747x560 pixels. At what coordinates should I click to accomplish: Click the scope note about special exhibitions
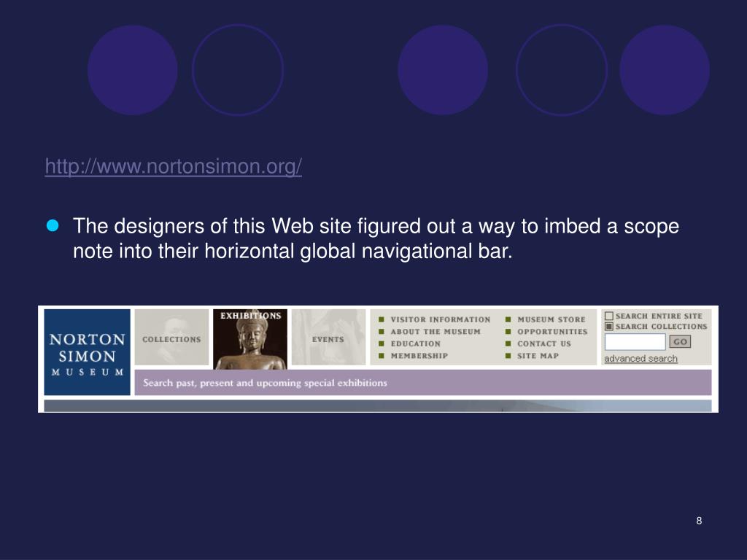265,383
